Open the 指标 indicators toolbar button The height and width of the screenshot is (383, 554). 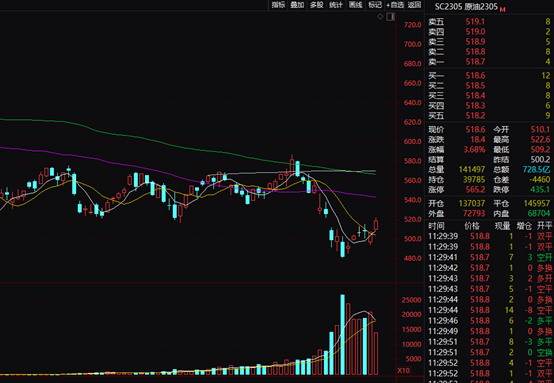(x=278, y=5)
